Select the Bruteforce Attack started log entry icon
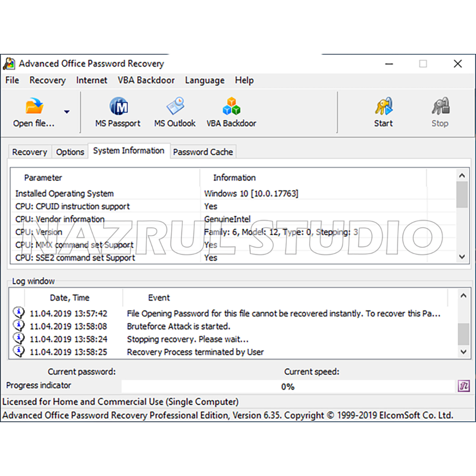The width and height of the screenshot is (476, 476). pyautogui.click(x=19, y=326)
